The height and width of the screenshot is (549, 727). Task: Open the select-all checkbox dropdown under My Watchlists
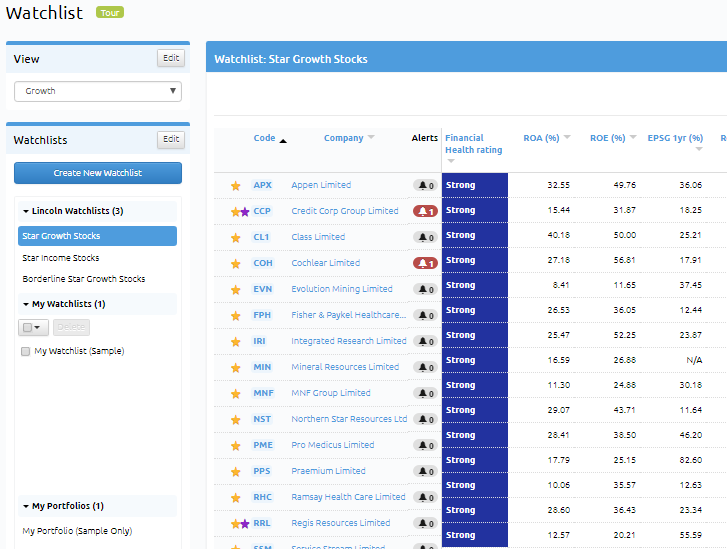click(x=33, y=327)
